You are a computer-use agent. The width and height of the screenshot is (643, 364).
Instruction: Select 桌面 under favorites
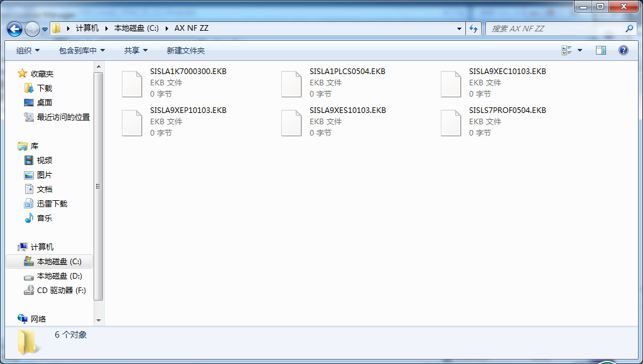[44, 103]
